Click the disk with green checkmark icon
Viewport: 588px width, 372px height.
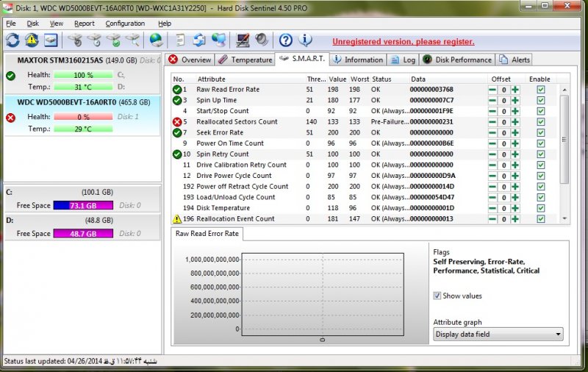[x=114, y=40]
